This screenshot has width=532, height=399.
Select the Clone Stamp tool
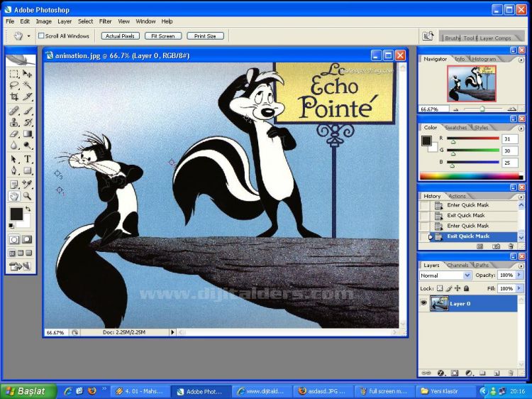(14, 122)
